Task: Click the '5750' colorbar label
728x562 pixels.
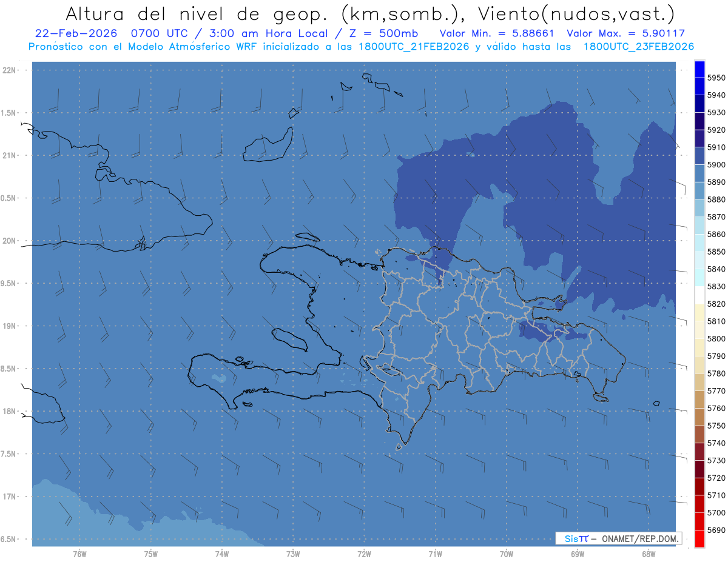Action: (x=716, y=426)
